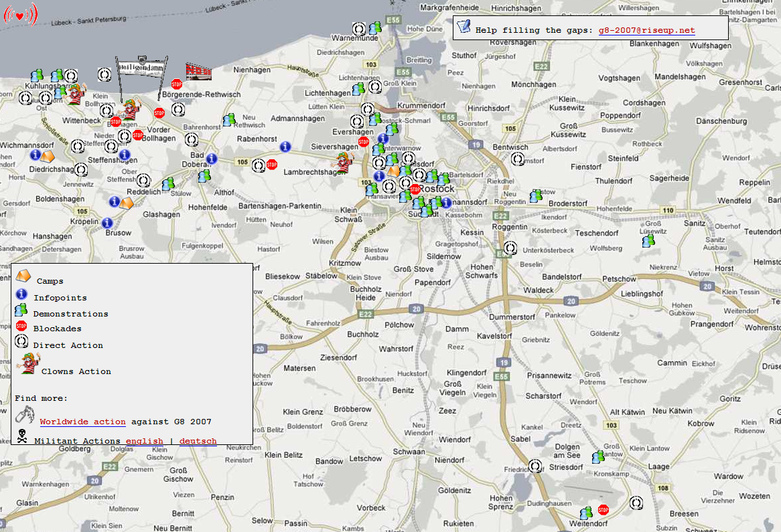Open the camp tent marker near Kröpelin
The height and width of the screenshot is (532, 781).
125,202
